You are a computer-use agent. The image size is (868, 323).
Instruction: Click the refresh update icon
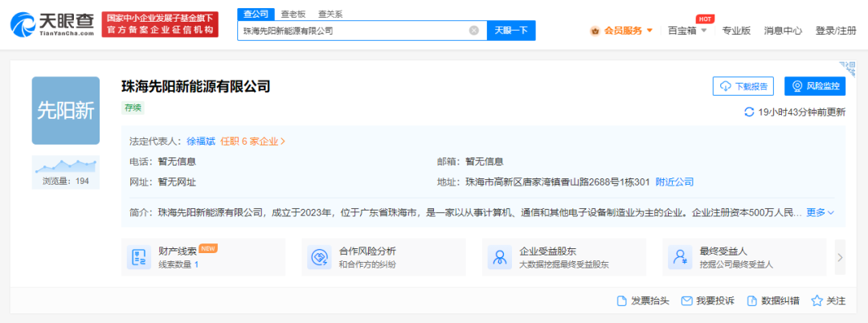click(749, 112)
